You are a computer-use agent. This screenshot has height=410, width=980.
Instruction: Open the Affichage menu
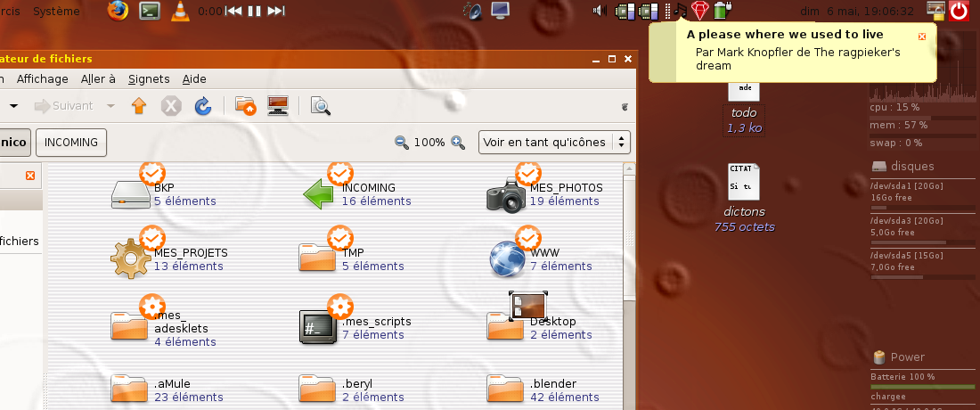[x=43, y=78]
